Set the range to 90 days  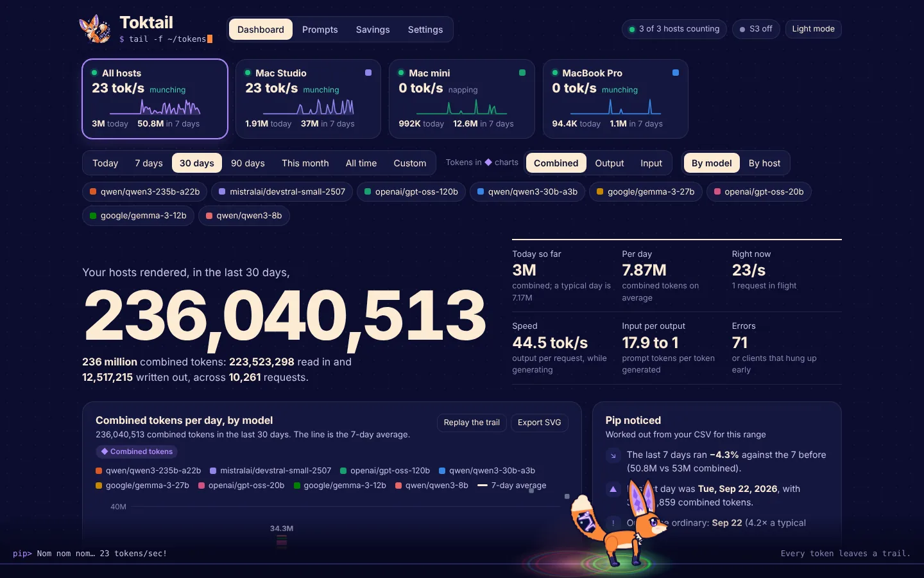[248, 163]
